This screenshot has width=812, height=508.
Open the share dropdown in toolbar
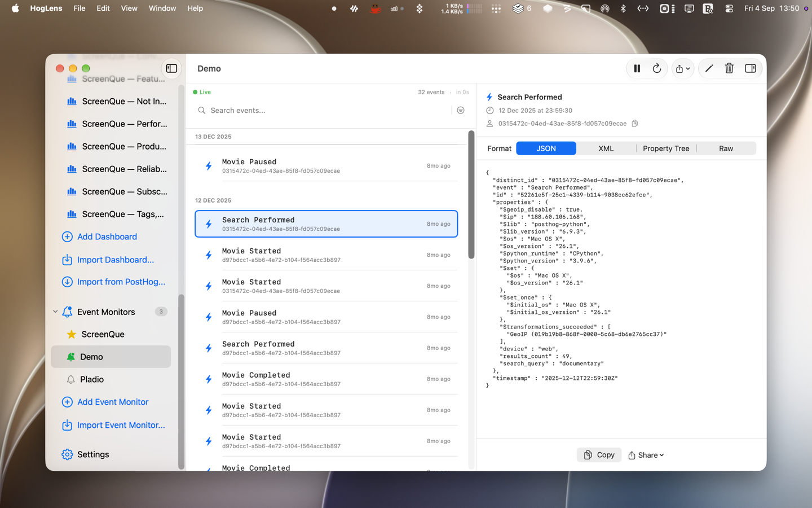tap(682, 68)
